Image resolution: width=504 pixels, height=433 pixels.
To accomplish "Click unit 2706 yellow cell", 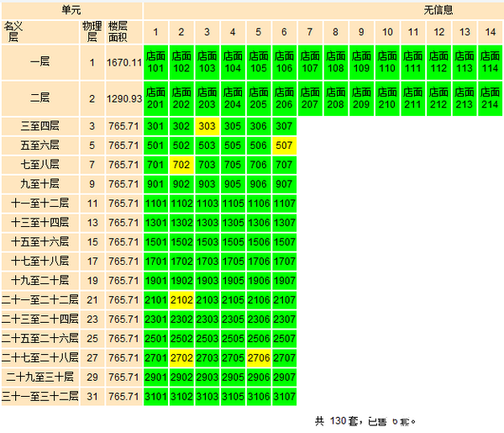I will (x=258, y=358).
